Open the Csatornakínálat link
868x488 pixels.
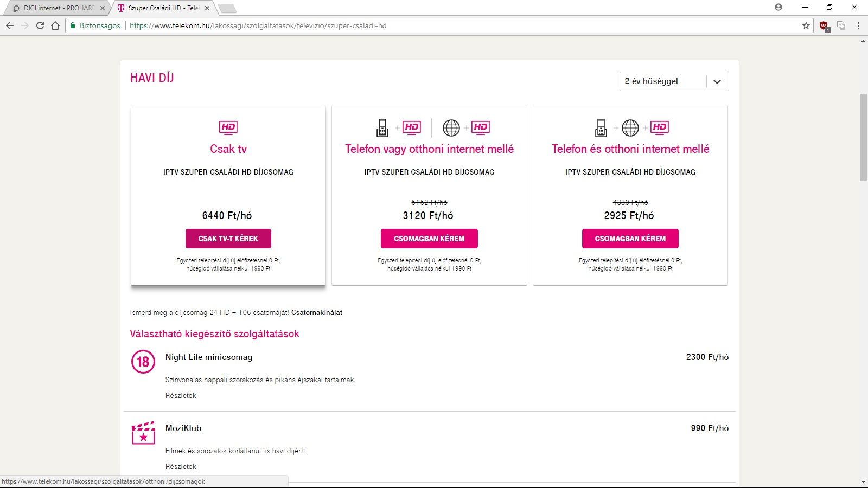click(x=317, y=313)
